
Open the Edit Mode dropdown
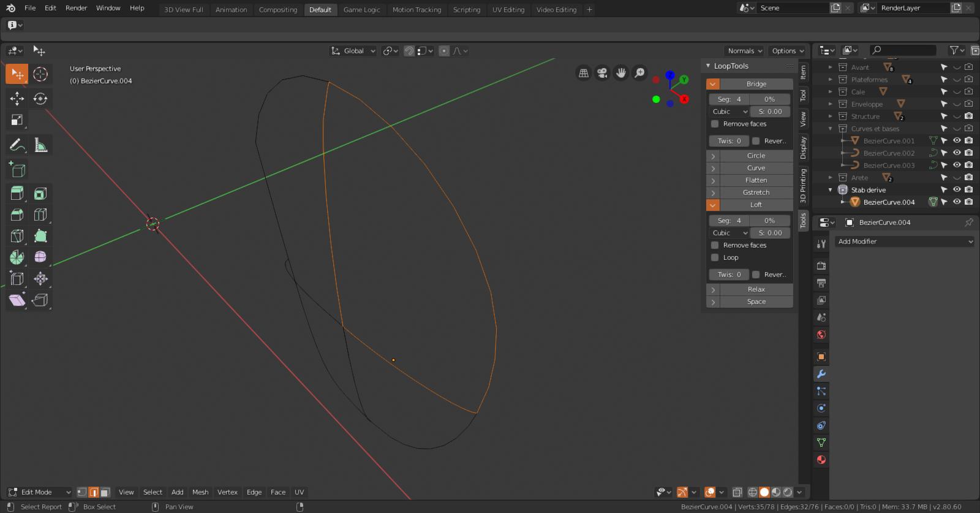(x=40, y=492)
